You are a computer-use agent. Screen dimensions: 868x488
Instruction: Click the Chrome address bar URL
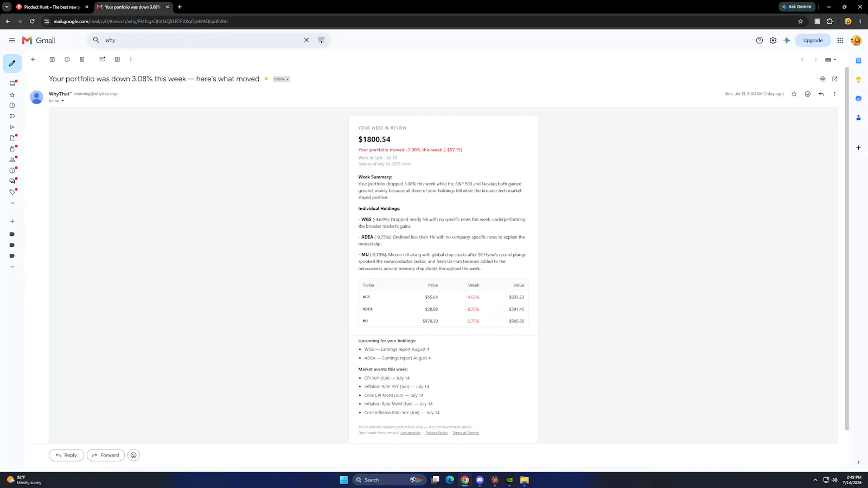coord(141,21)
